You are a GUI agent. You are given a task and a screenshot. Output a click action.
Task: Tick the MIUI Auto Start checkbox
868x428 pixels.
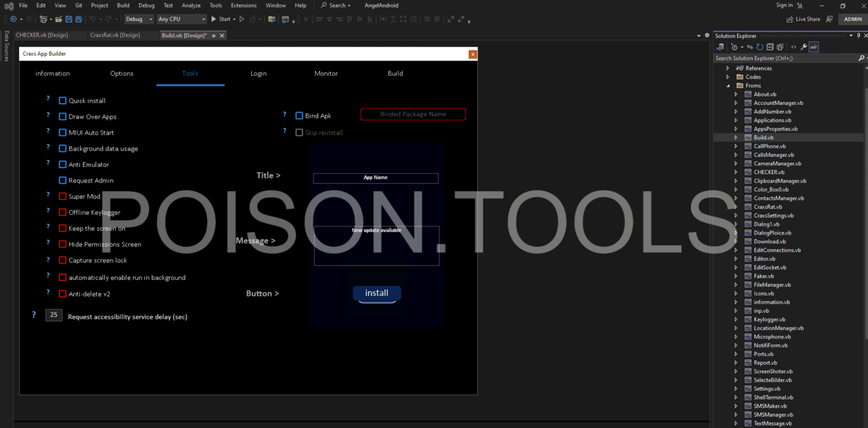[63, 133]
